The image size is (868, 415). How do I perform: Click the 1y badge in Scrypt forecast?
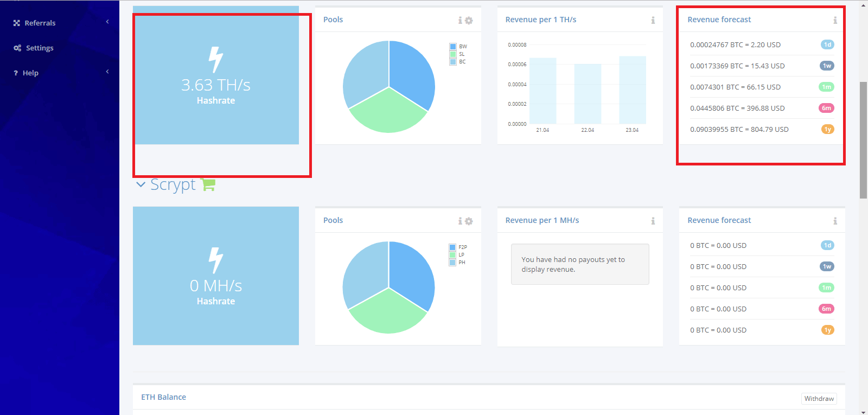[x=827, y=330]
